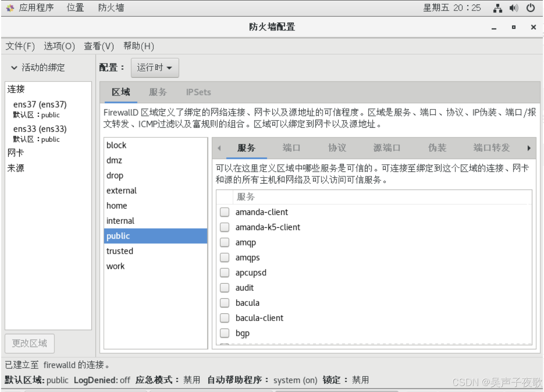Open the 防火墙 menu in top panel

click(111, 8)
